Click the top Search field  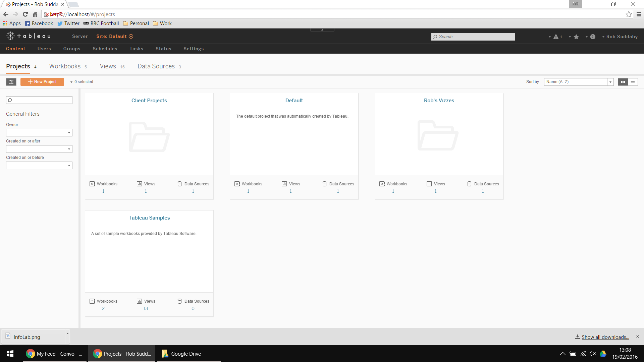click(x=473, y=37)
